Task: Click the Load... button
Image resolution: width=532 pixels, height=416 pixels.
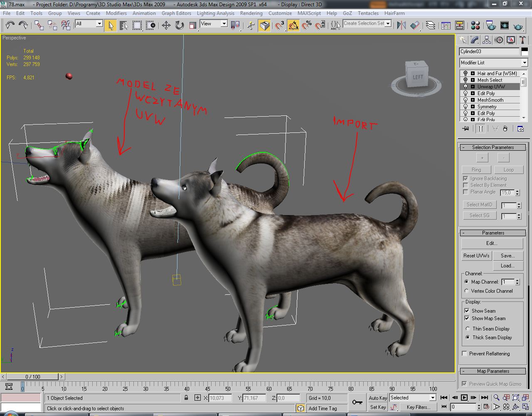Action: coord(508,266)
